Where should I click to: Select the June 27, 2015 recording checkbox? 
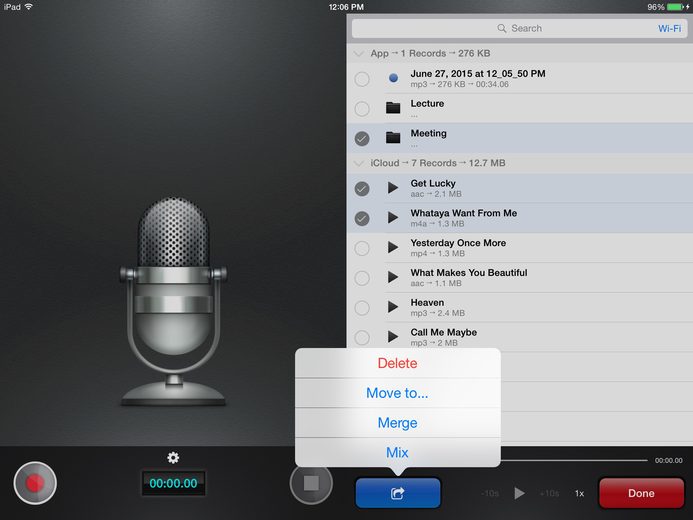pyautogui.click(x=362, y=79)
